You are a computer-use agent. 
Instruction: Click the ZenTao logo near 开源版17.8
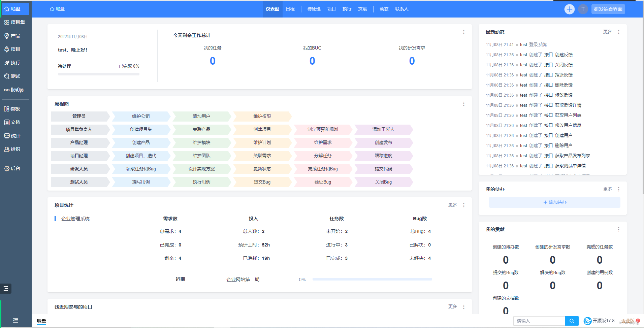587,321
